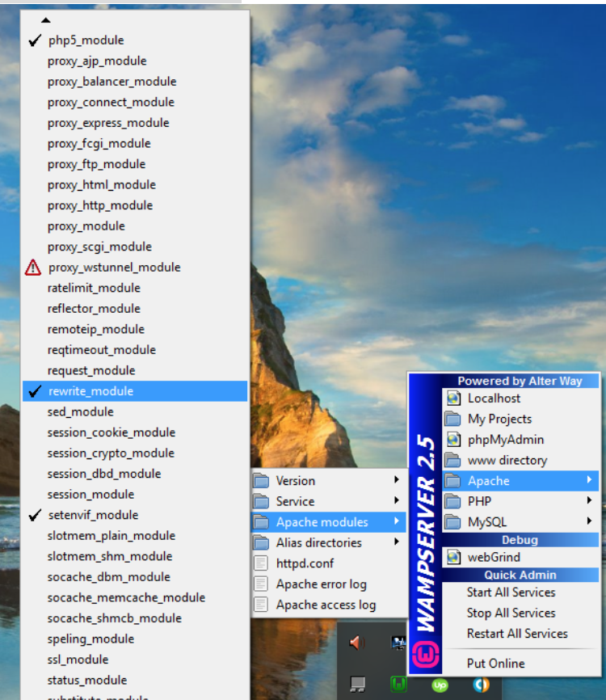Click the Apache error log document icon
The image size is (606, 700).
tap(261, 584)
